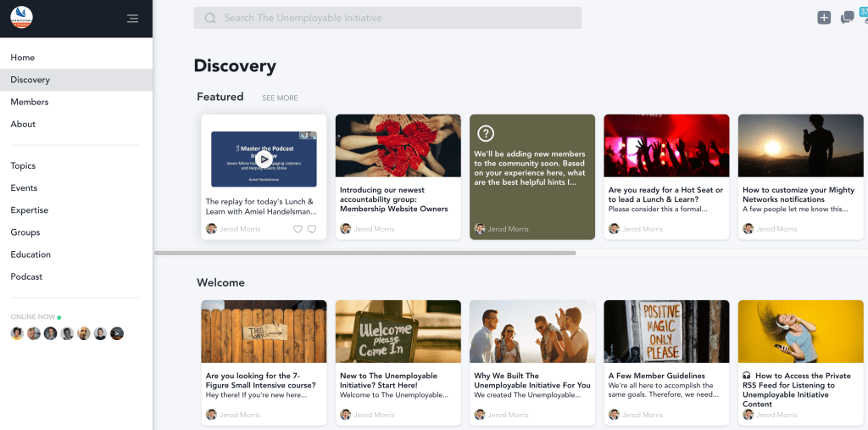Open Topics in the sidebar

[24, 166]
